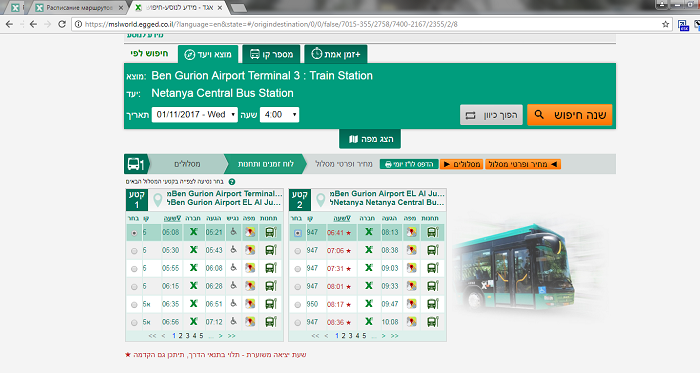Switch to the מספר קו line number tab
The height and width of the screenshot is (373, 700).
(271, 54)
